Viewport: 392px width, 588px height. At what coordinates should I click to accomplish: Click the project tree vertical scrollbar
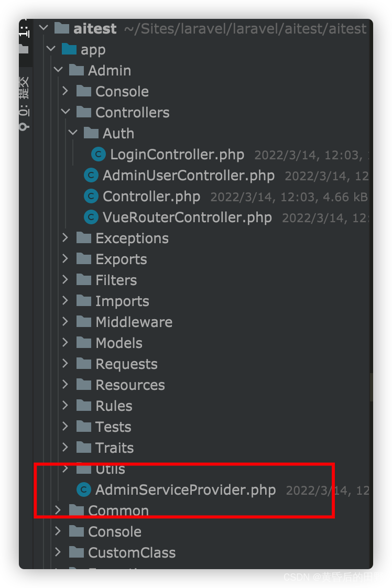371,388
